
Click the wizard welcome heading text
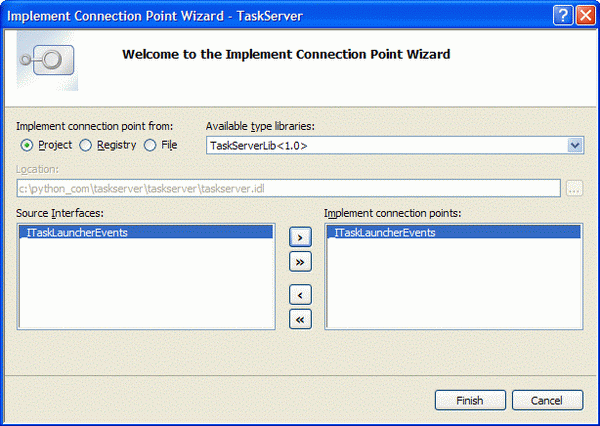point(286,54)
